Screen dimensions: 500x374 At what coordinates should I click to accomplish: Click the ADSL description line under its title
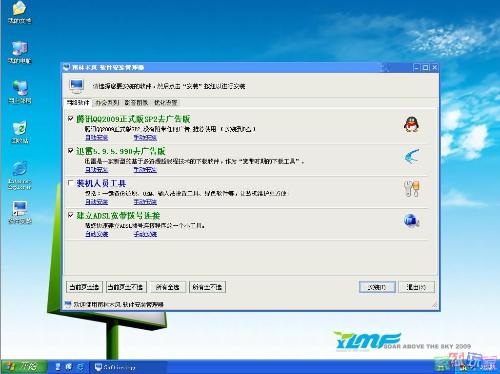click(x=145, y=226)
